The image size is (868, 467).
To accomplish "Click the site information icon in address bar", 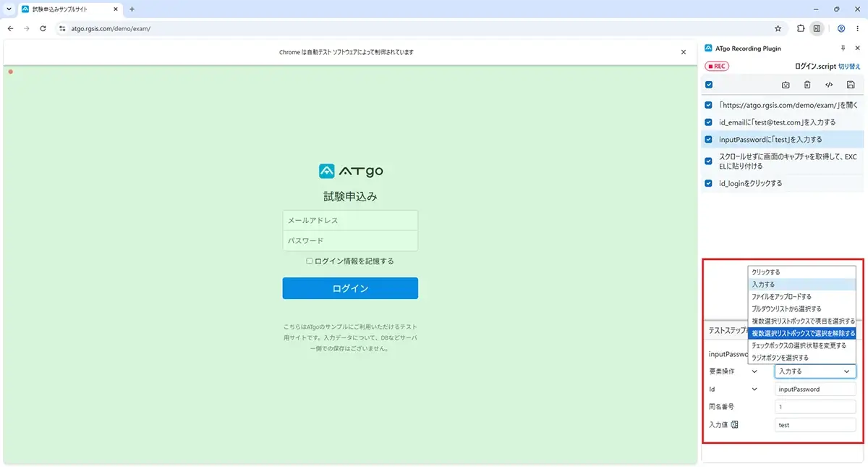I will point(62,29).
